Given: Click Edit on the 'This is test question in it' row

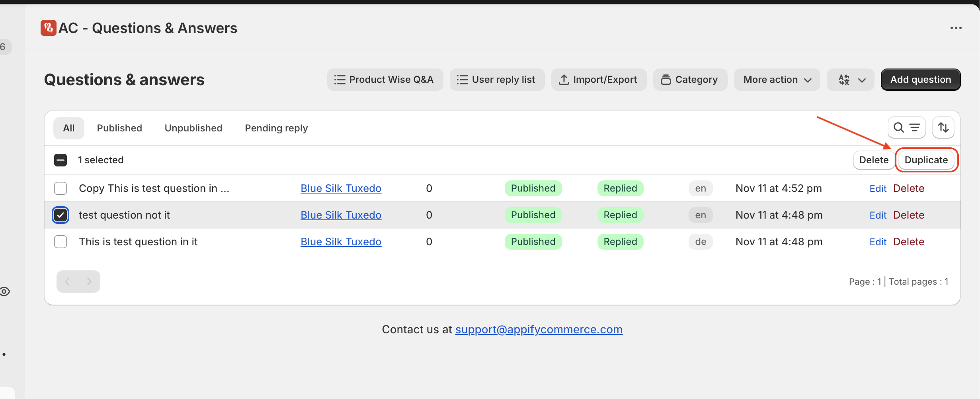Looking at the screenshot, I should [x=878, y=242].
